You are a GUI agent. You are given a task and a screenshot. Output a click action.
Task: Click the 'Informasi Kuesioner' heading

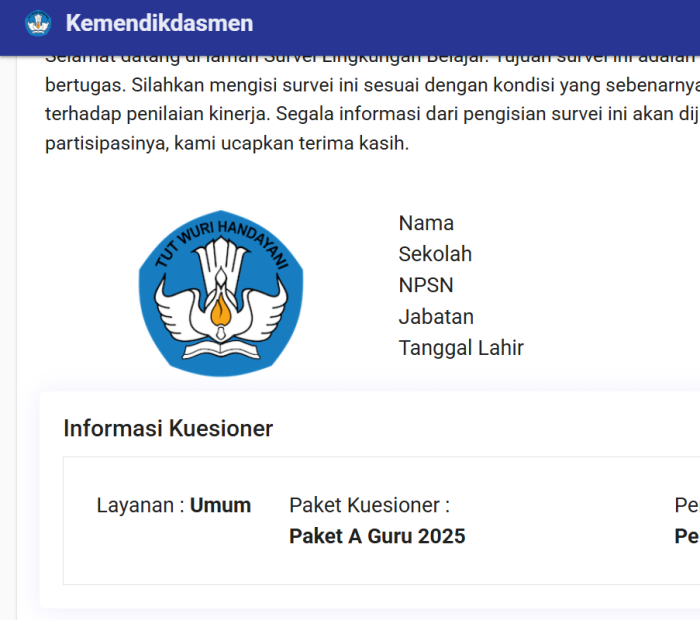(x=168, y=429)
